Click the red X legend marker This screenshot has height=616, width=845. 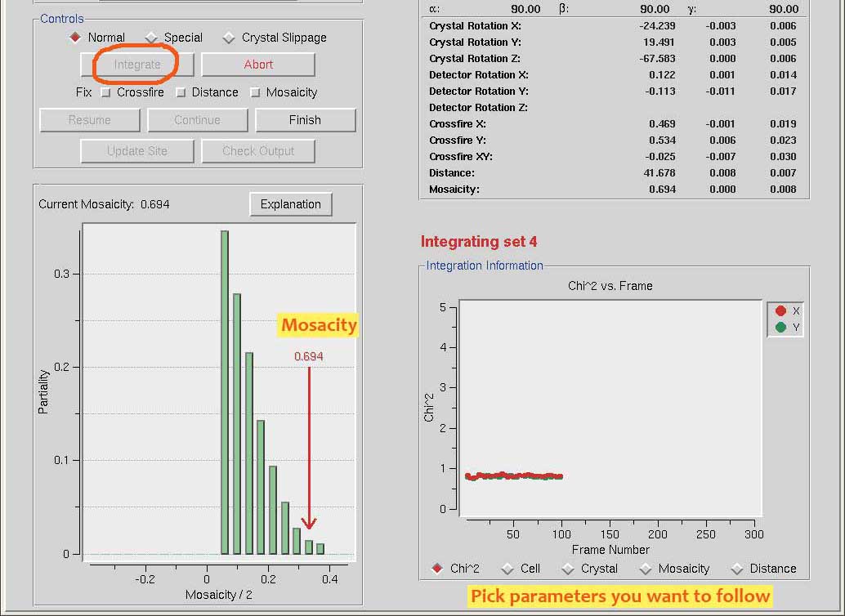[x=780, y=311]
